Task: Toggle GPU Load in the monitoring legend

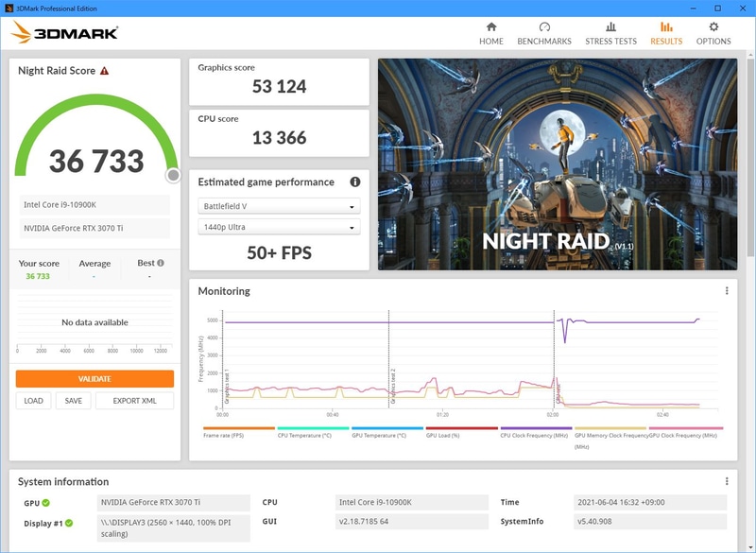Action: pyautogui.click(x=443, y=436)
